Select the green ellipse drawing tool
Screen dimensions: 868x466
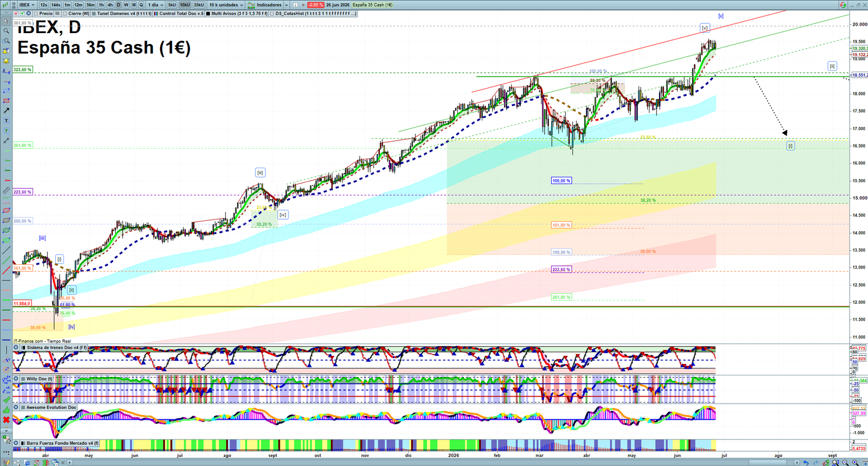click(7, 230)
